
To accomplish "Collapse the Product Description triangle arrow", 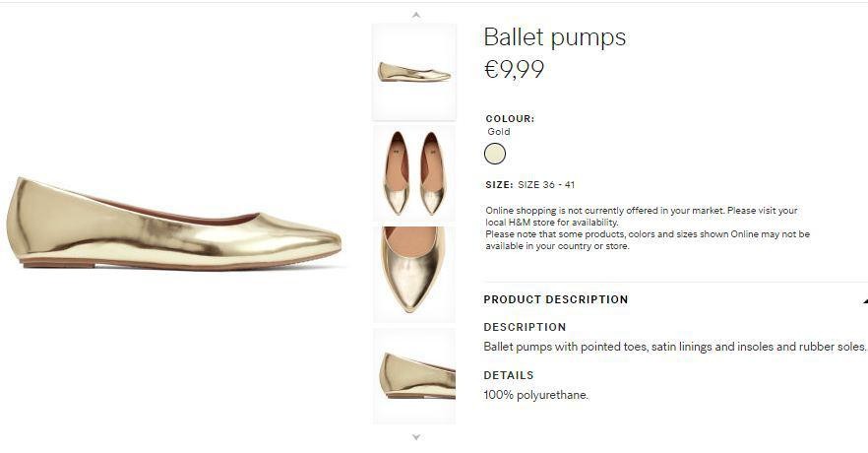I will click(865, 300).
